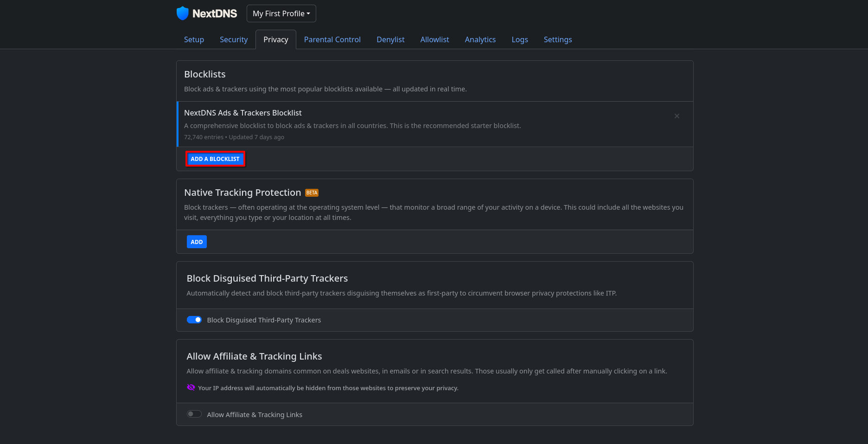Enable Allow Affiliate & Tracking Links toggle
The height and width of the screenshot is (444, 868).
194,414
